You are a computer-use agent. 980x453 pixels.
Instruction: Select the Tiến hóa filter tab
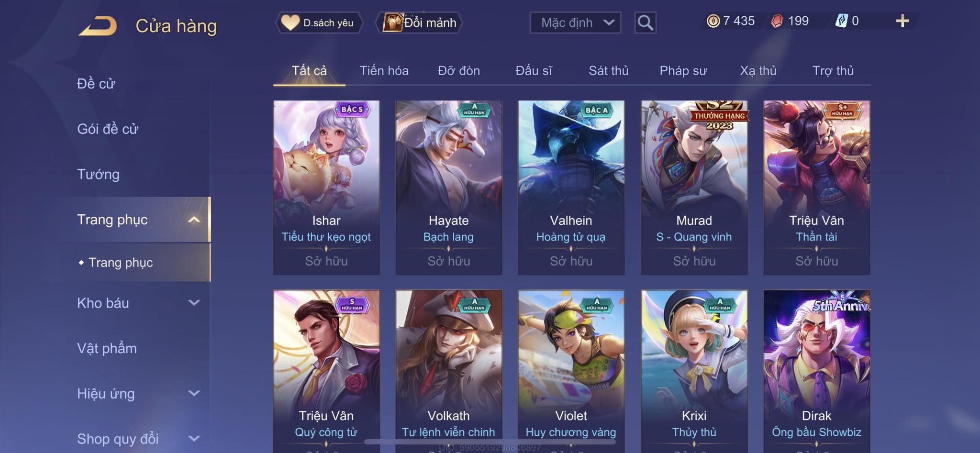[x=384, y=71]
